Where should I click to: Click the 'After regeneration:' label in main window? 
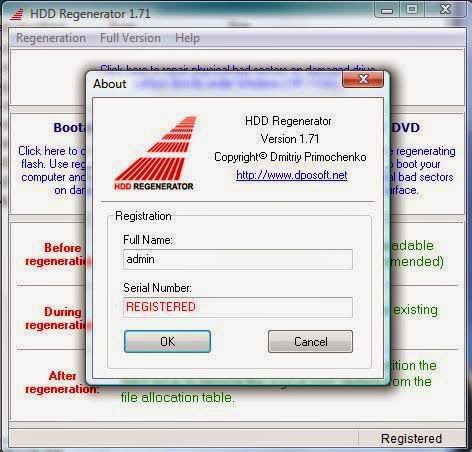pos(62,382)
